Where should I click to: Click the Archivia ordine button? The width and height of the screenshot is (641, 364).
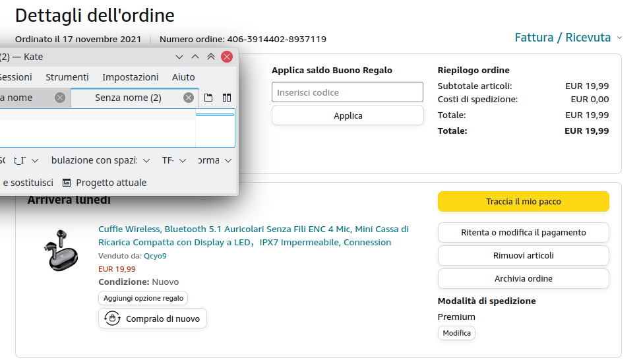[523, 278]
